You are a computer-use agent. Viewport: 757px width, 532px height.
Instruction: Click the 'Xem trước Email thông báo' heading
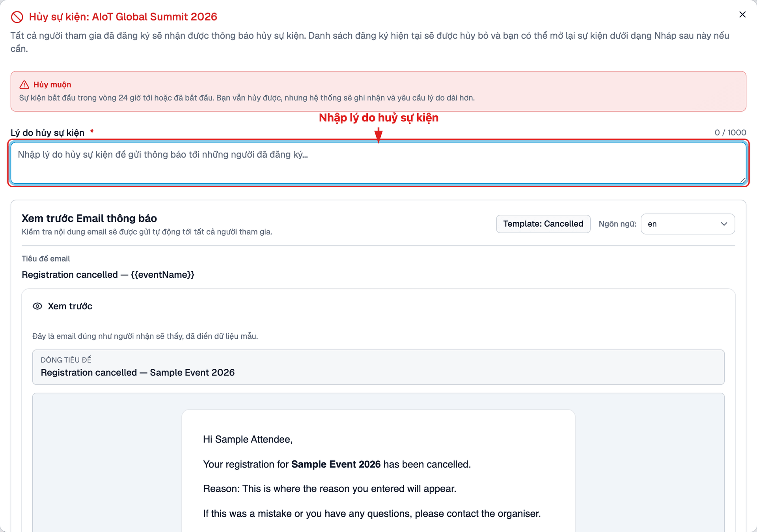[x=89, y=218]
